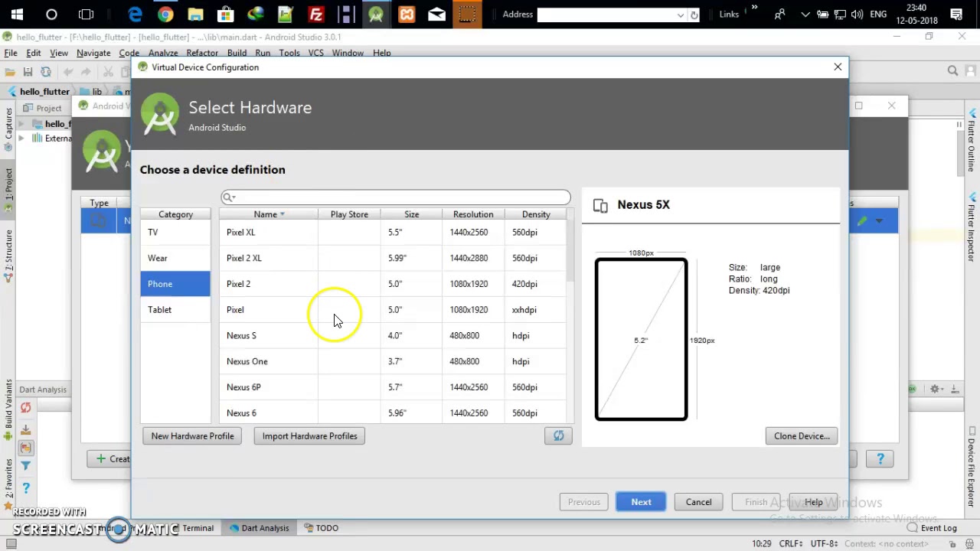The width and height of the screenshot is (980, 551).
Task: Click the blue help question button in AVD Manager
Action: 880,458
